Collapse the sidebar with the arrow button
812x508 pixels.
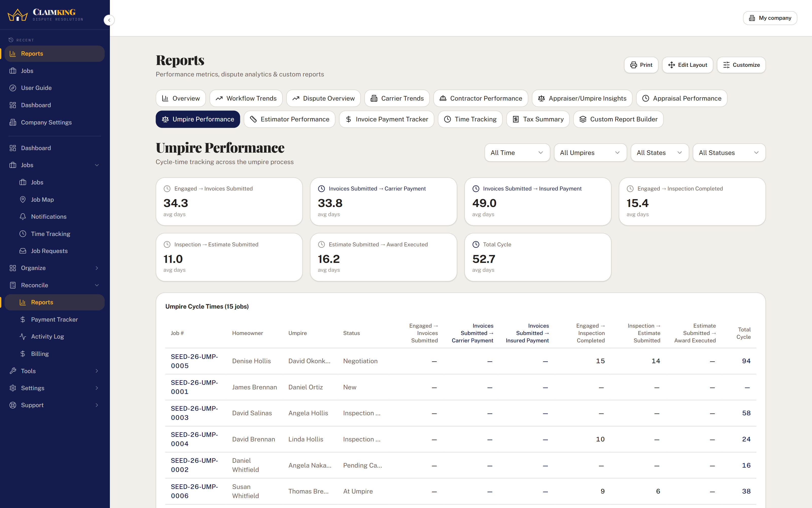[x=109, y=20]
